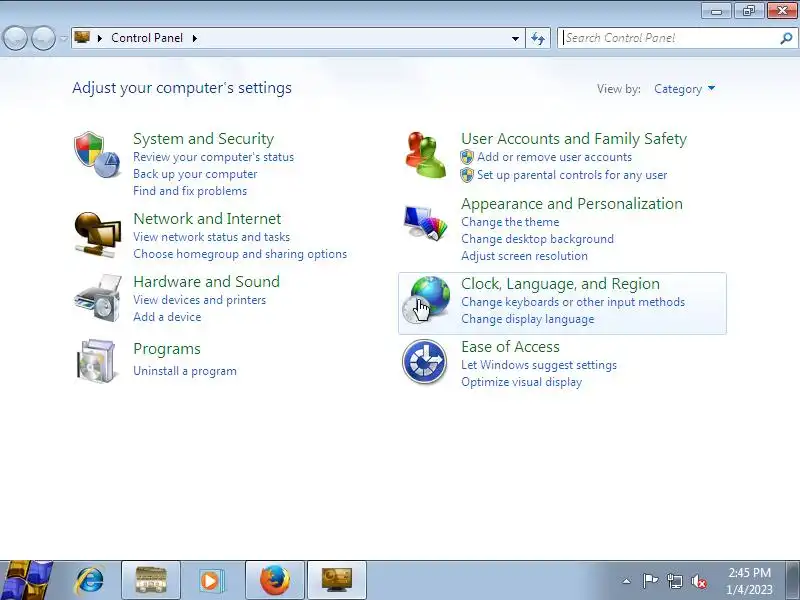Screen dimensions: 800x600
Task: Click the network status tray icon
Action: pyautogui.click(x=675, y=581)
